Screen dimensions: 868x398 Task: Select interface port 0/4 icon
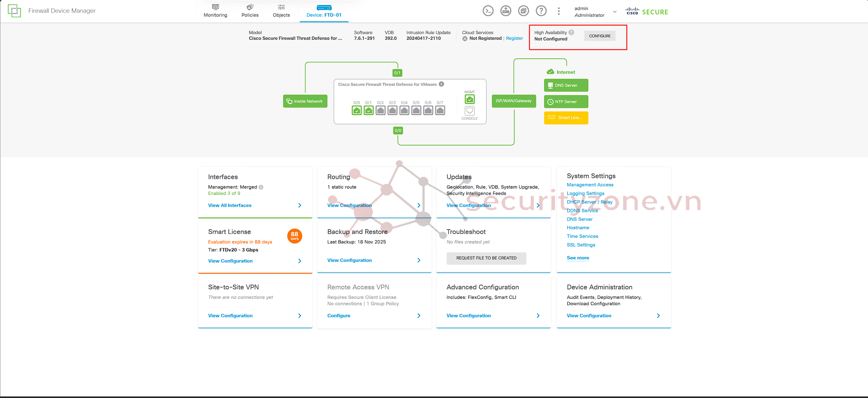(404, 111)
